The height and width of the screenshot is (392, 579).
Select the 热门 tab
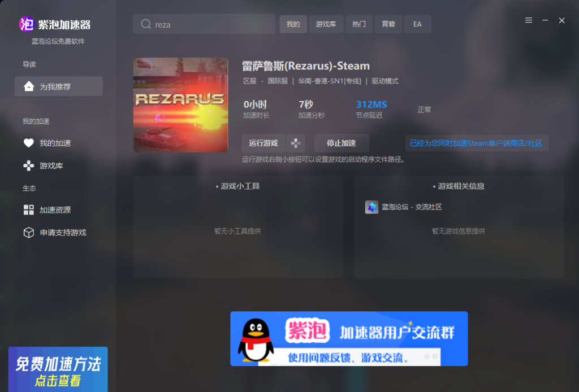pos(359,24)
